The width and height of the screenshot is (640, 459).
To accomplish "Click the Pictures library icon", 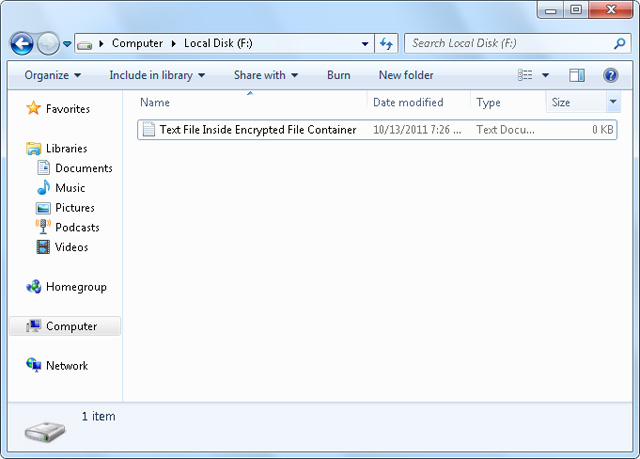I will [x=43, y=208].
